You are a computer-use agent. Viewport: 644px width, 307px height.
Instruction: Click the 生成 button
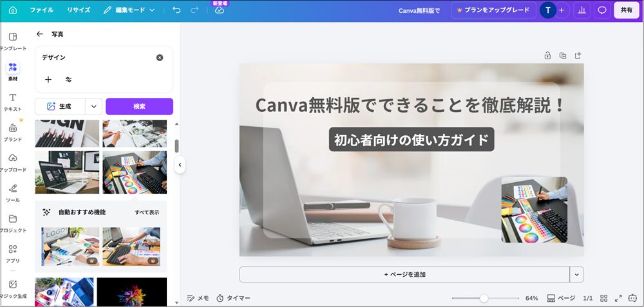click(x=60, y=106)
